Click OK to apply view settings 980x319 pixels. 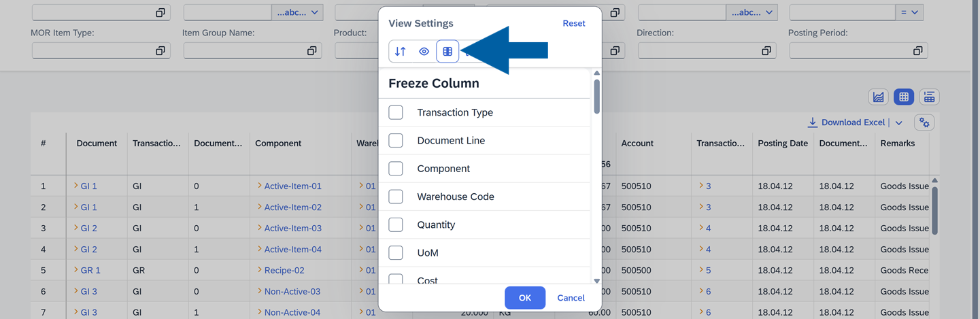(x=524, y=298)
